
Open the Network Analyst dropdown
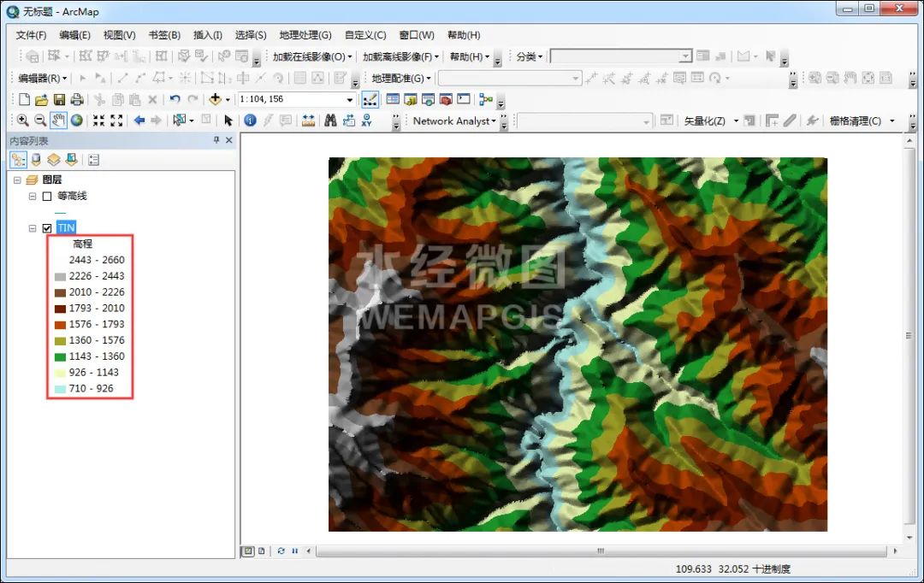click(x=454, y=121)
